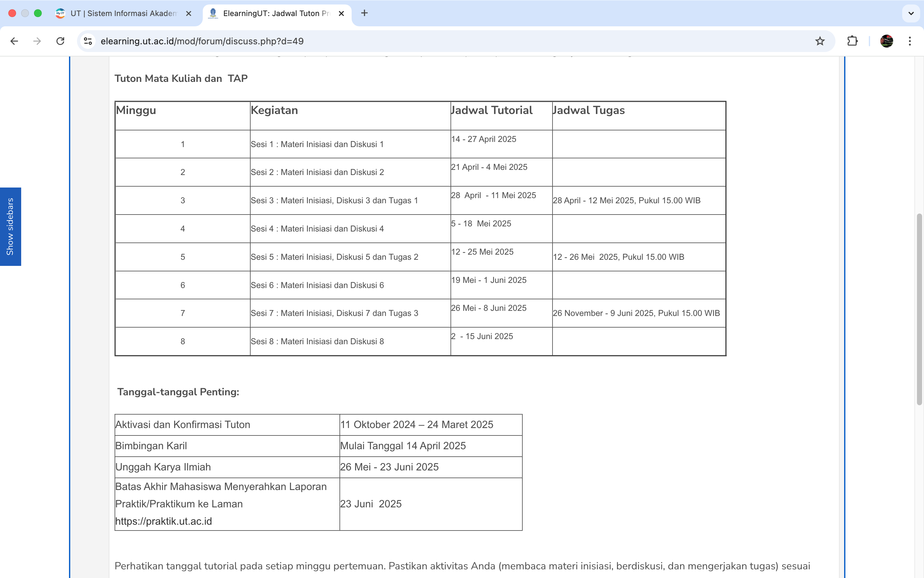Screen dimensions: 924x578
Task: Click the browser forward arrow
Action: coord(37,41)
